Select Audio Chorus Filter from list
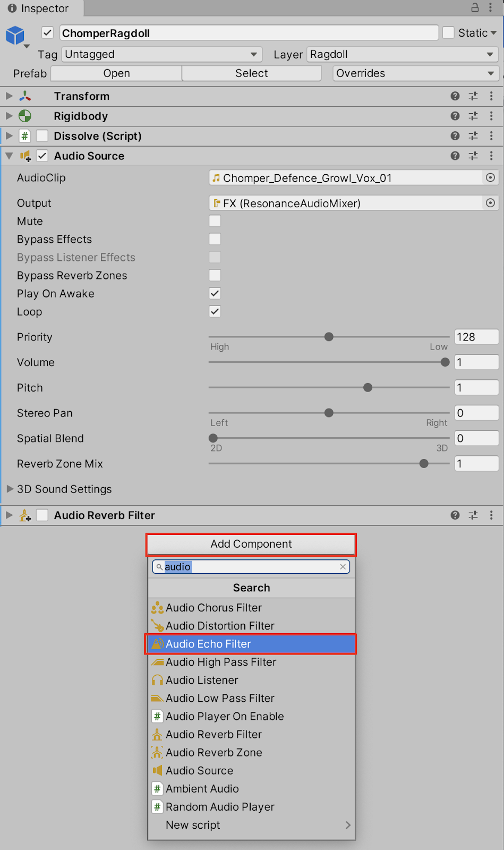This screenshot has width=504, height=850. click(x=252, y=608)
